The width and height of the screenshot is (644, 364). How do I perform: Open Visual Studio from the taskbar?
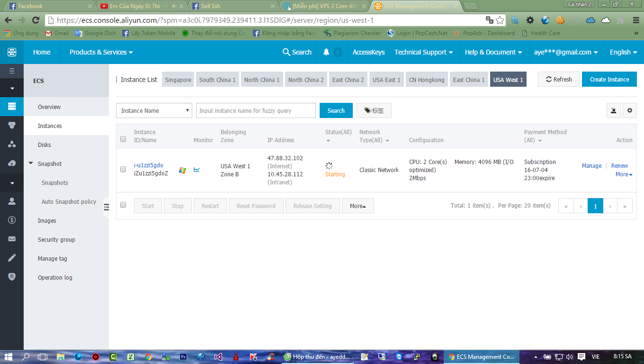[218, 357]
